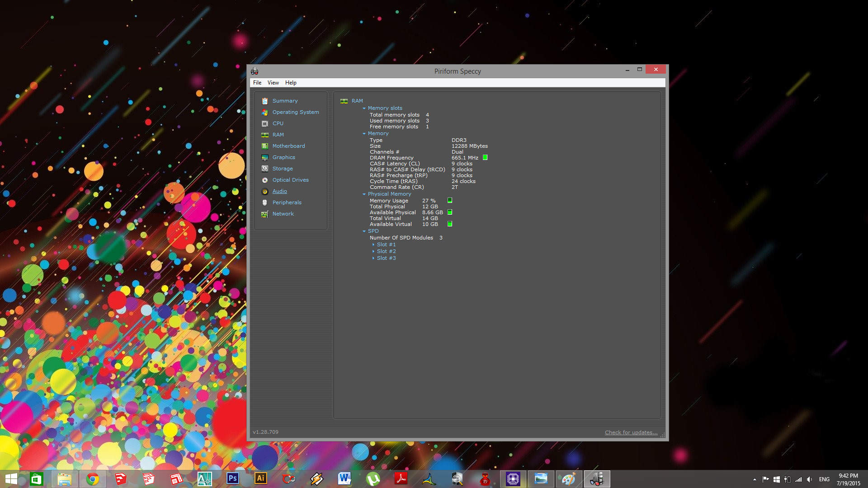Screen dimensions: 868x488
Task: Collapse the Memory slots section
Action: [364, 108]
